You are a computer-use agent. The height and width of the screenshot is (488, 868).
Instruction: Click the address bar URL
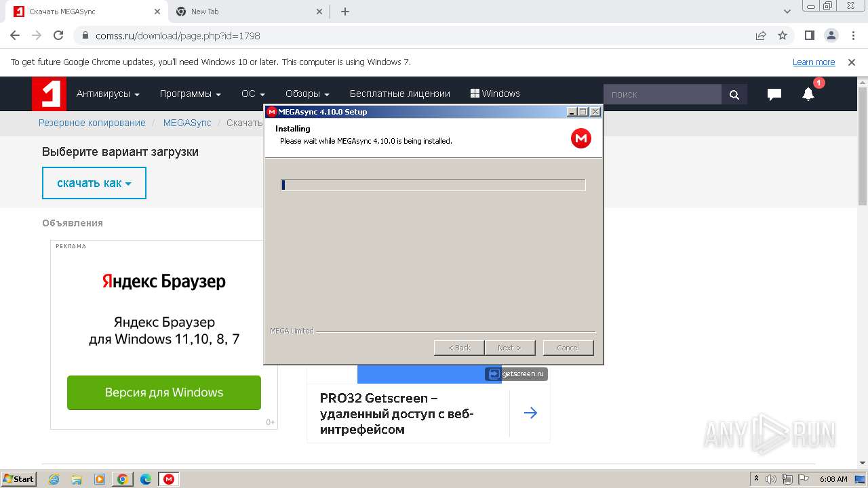[178, 35]
